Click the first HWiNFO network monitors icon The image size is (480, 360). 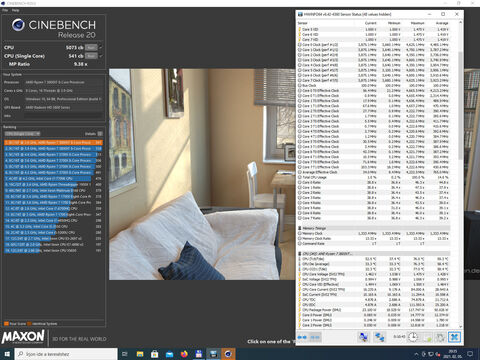click(364, 337)
